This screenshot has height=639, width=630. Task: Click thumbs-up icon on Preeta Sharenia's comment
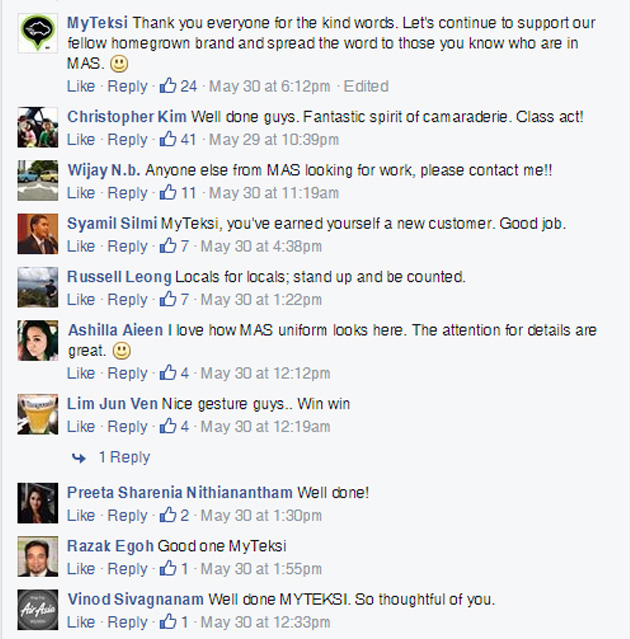pos(168,516)
